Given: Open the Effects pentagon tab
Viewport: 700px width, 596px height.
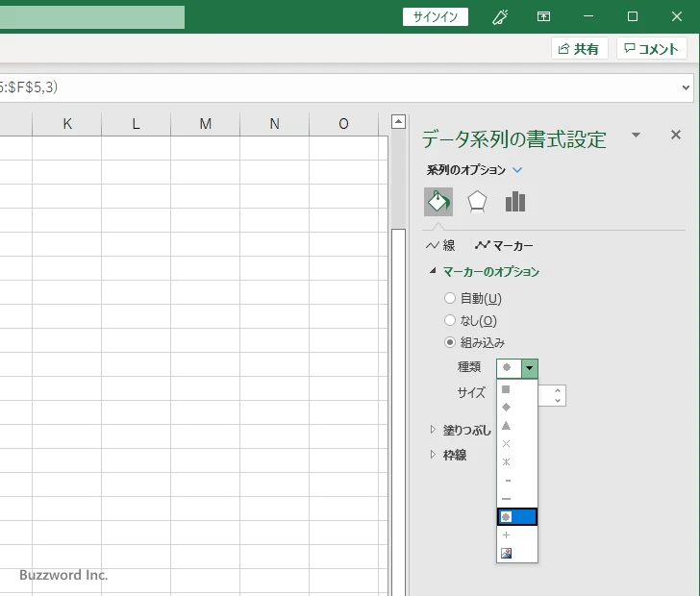Looking at the screenshot, I should [477, 202].
